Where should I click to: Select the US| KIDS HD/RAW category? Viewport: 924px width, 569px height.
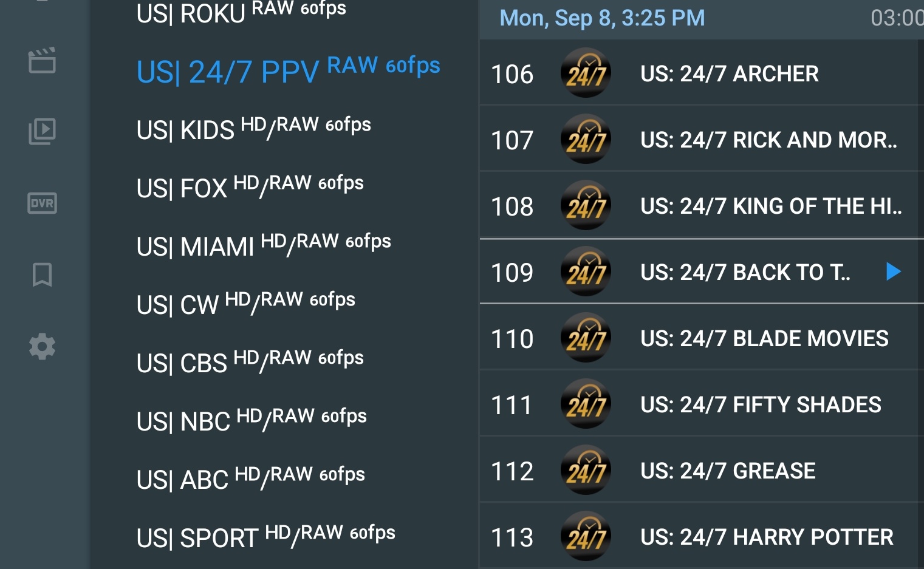point(253,128)
